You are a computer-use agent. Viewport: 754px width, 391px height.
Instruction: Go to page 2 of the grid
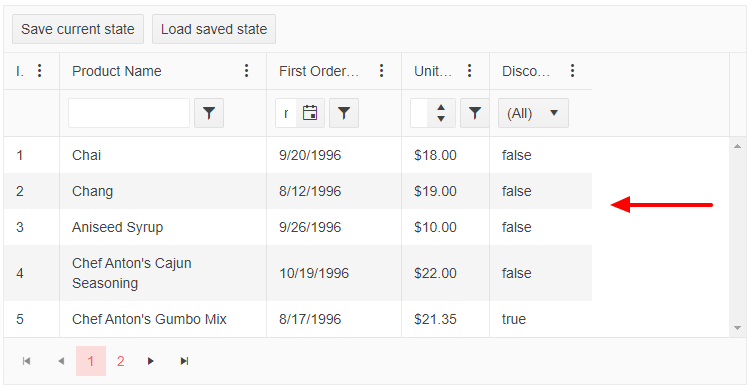click(x=121, y=361)
